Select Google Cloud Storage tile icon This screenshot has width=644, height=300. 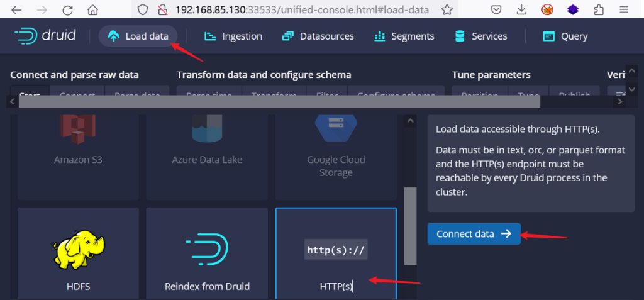336,128
